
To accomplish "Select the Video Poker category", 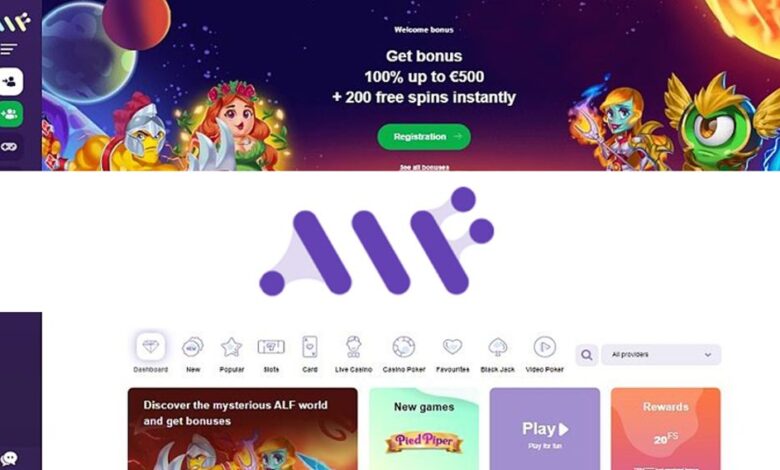I will pos(545,354).
